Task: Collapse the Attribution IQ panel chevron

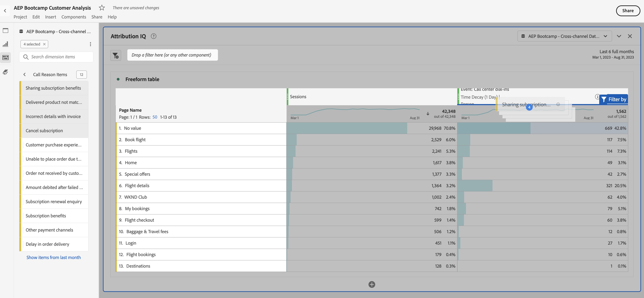Action: tap(619, 36)
